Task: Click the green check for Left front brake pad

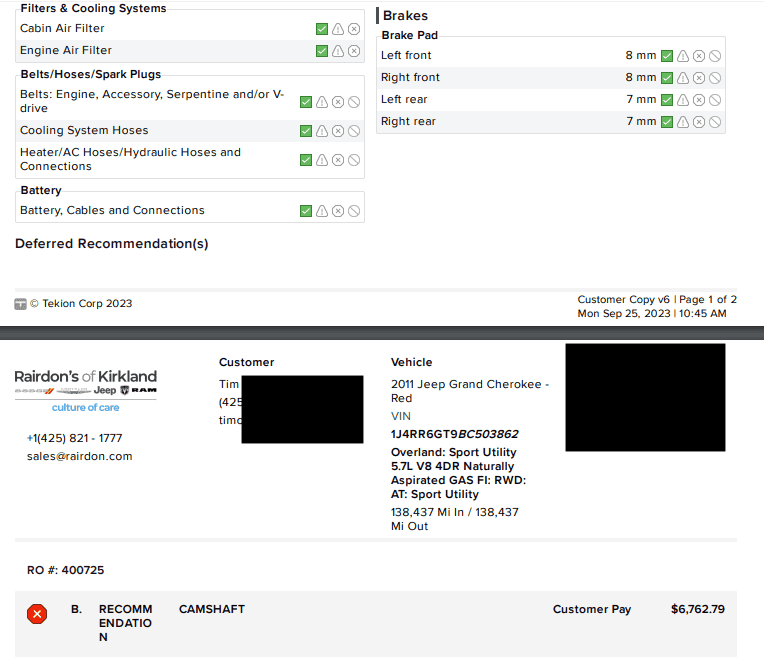Action: point(667,56)
